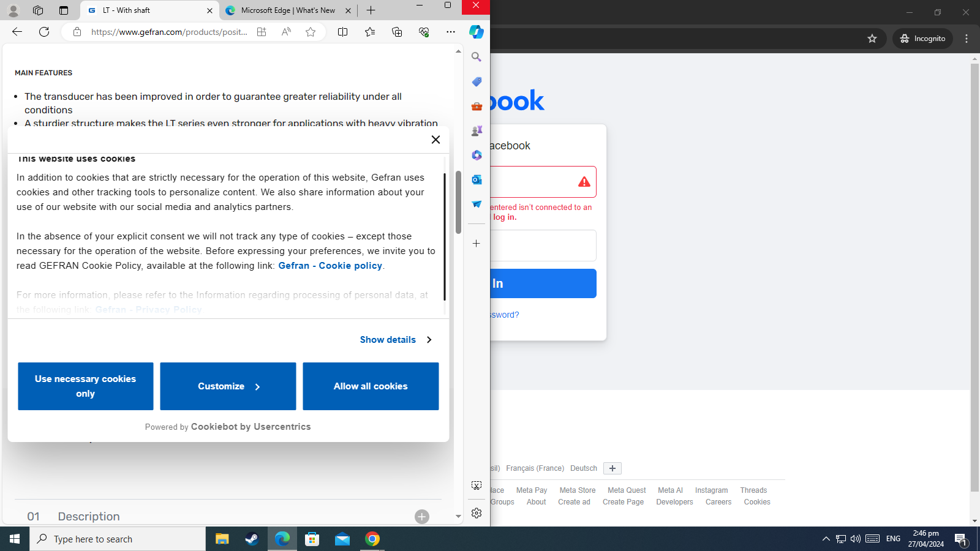Open sidebar settings gear icon
980x551 pixels.
tap(477, 513)
